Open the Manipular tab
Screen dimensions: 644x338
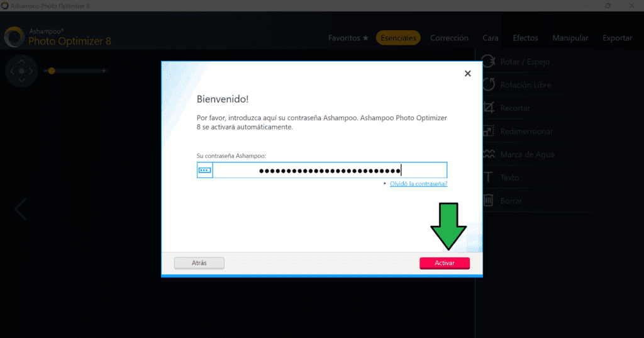pyautogui.click(x=570, y=38)
